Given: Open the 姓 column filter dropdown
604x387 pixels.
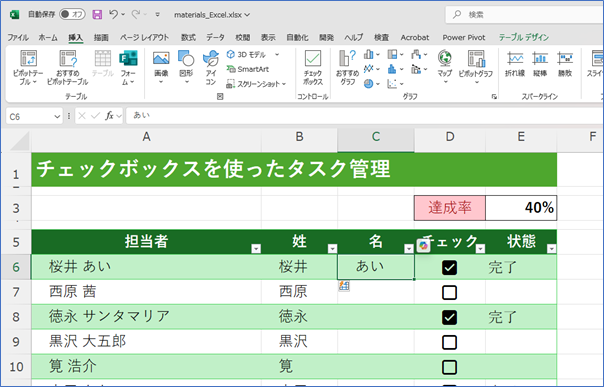Looking at the screenshot, I should 332,249.
